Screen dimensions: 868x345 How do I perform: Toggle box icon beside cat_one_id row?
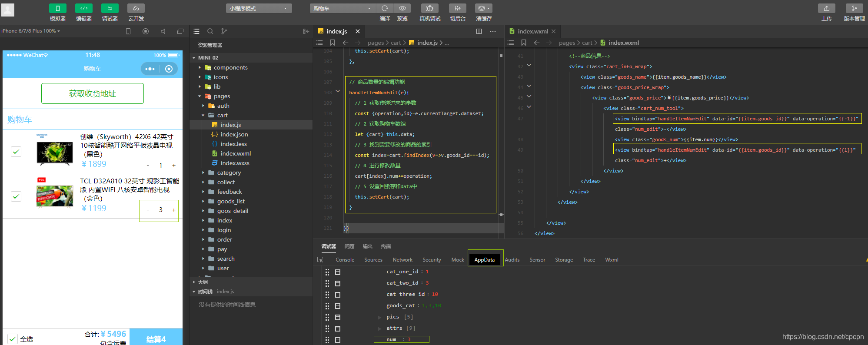338,272
